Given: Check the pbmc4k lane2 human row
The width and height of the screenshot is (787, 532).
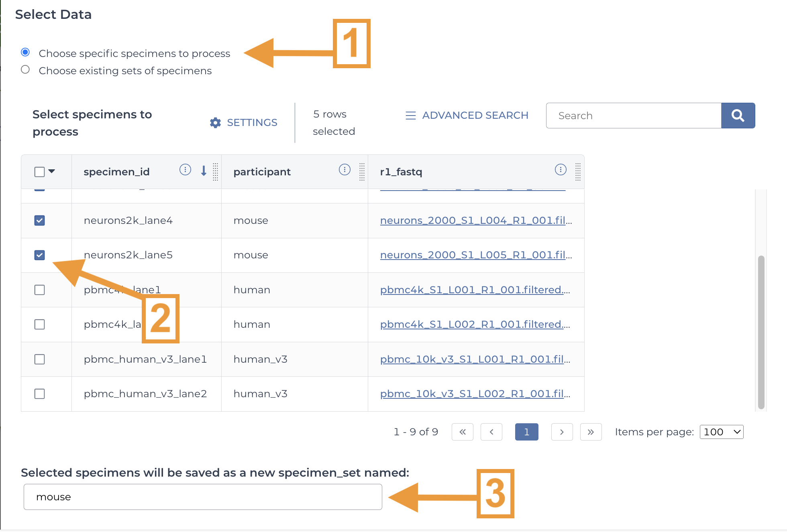Looking at the screenshot, I should click(x=39, y=324).
